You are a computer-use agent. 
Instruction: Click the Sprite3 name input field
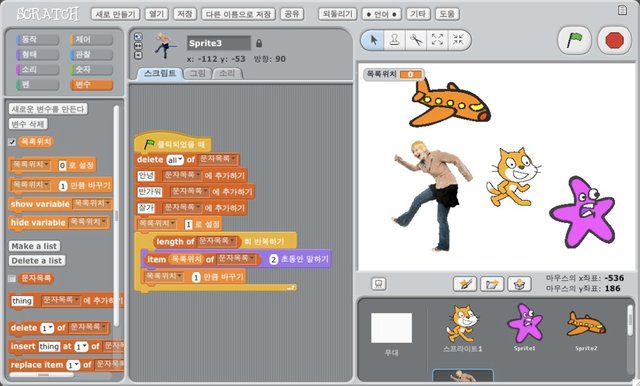click(x=219, y=43)
